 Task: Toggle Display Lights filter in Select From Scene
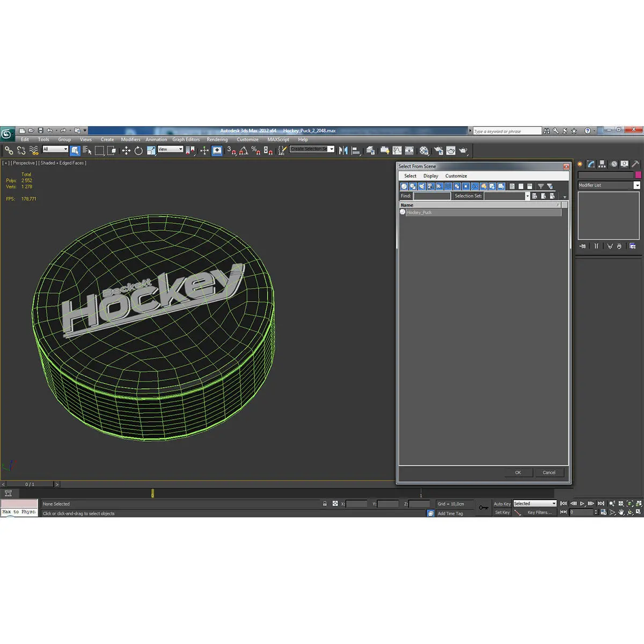pos(421,186)
